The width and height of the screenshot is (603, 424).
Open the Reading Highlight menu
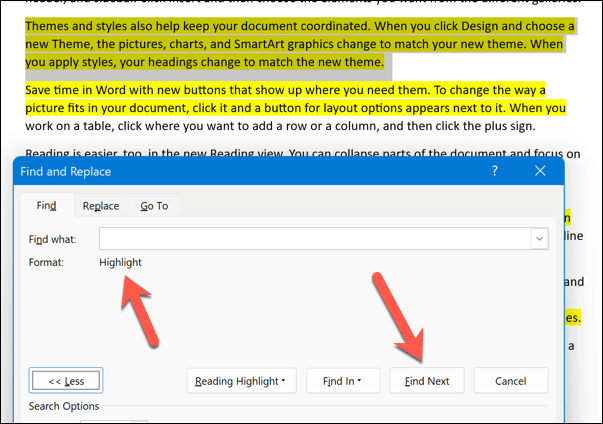(x=241, y=381)
